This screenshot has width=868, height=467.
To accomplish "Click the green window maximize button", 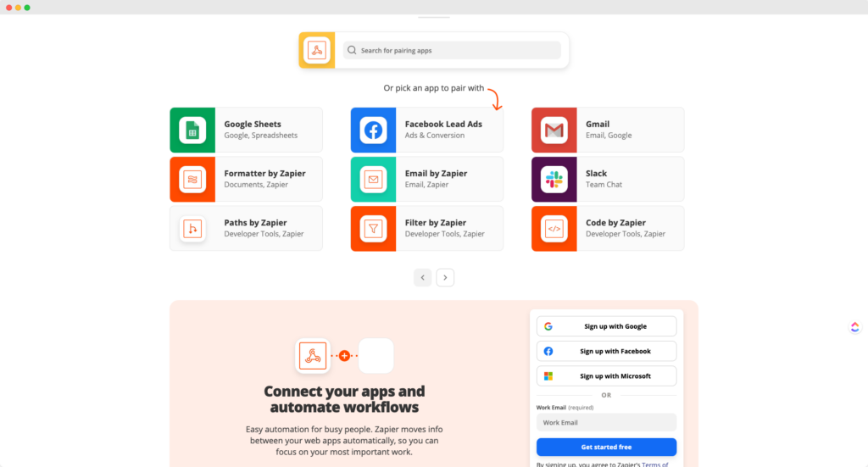I will click(x=27, y=8).
